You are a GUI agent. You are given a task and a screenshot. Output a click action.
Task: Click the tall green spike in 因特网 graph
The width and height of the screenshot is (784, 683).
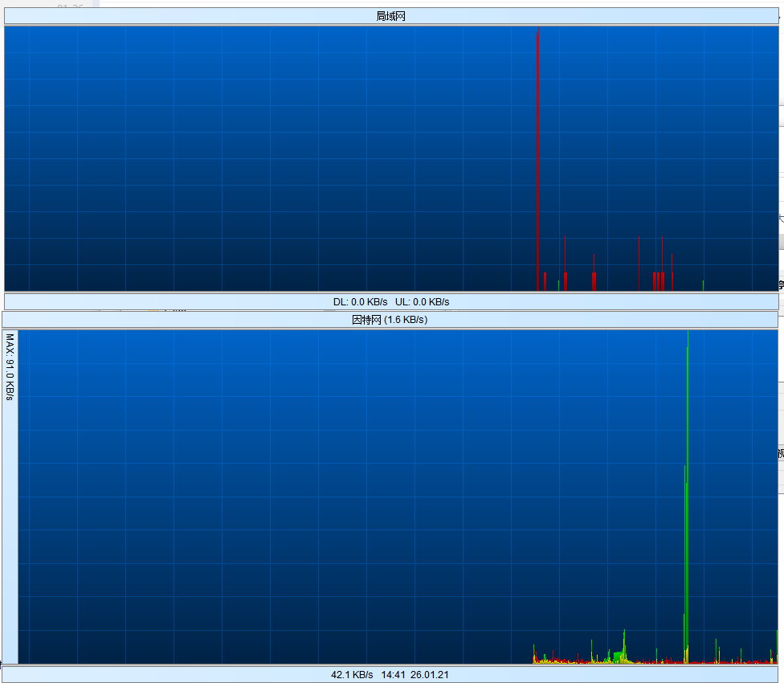pos(687,496)
